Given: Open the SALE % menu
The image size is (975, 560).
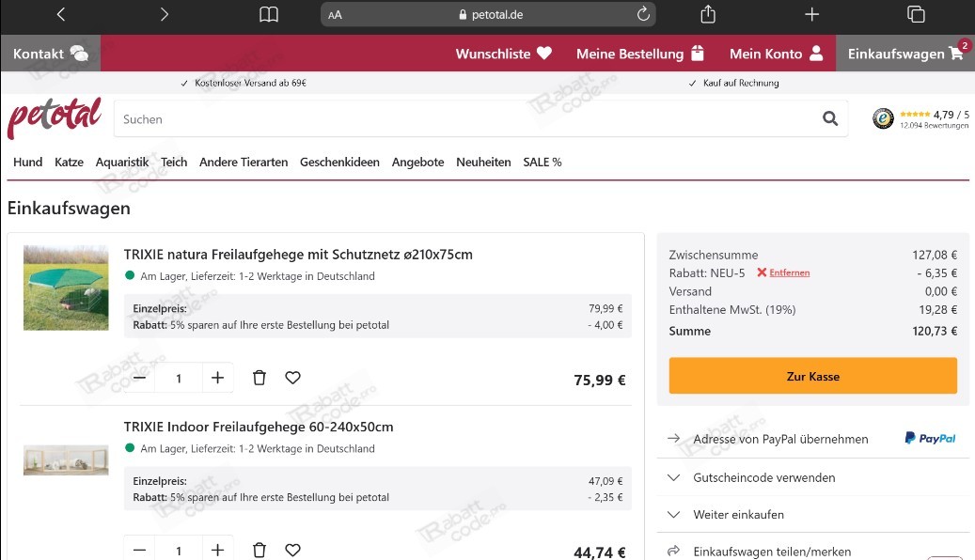Looking at the screenshot, I should click(543, 163).
